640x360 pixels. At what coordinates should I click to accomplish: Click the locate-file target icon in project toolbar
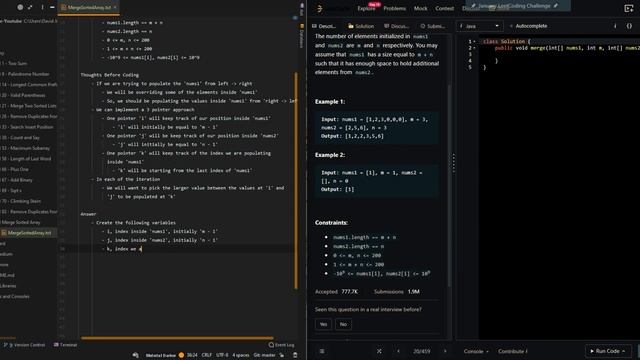(x=20, y=7)
